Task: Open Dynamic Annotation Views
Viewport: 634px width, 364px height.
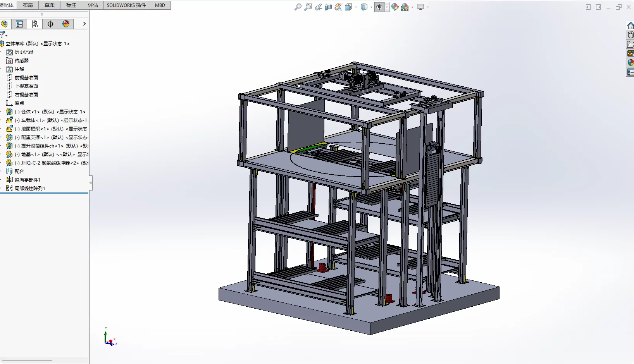Action: 338,7
